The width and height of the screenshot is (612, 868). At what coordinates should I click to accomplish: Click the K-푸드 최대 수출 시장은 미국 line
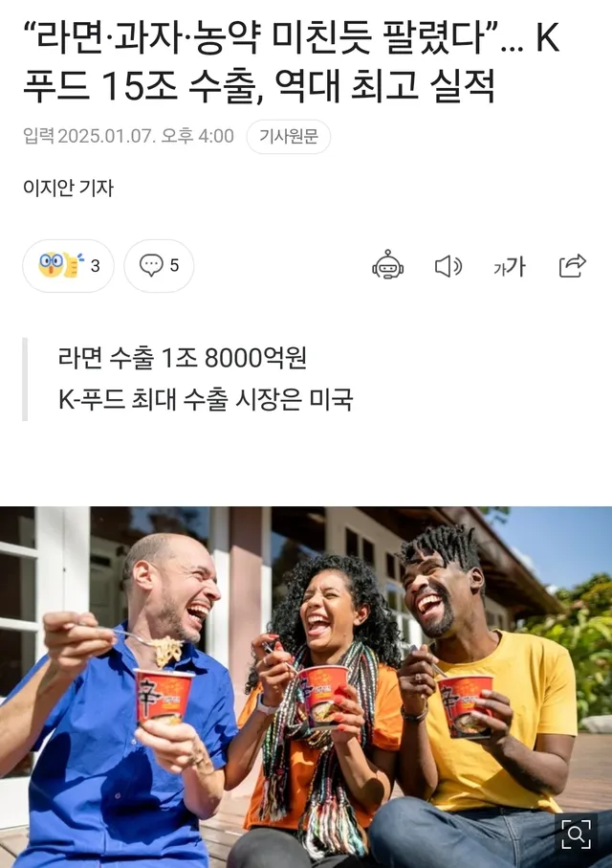(x=206, y=398)
